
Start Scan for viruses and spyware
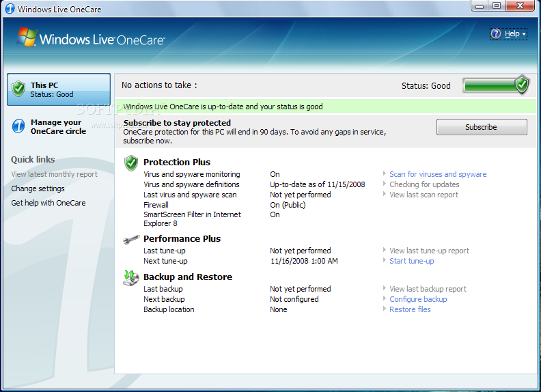(438, 174)
